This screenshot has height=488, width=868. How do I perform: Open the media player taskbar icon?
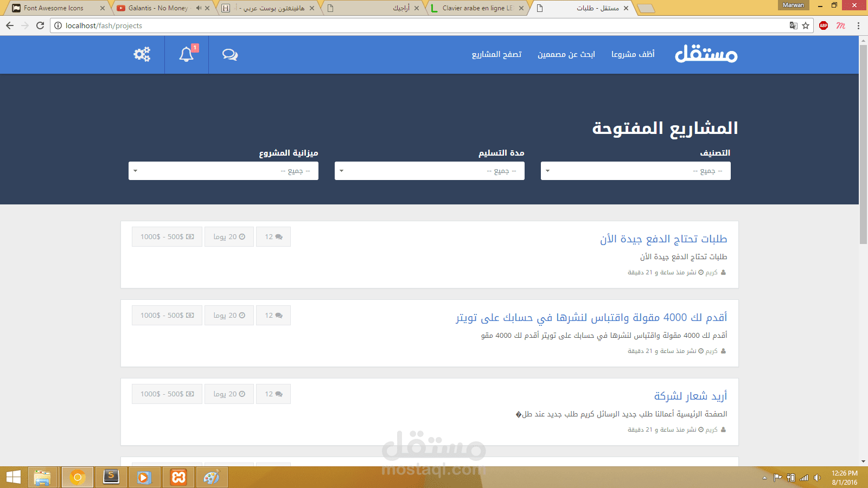point(144,477)
